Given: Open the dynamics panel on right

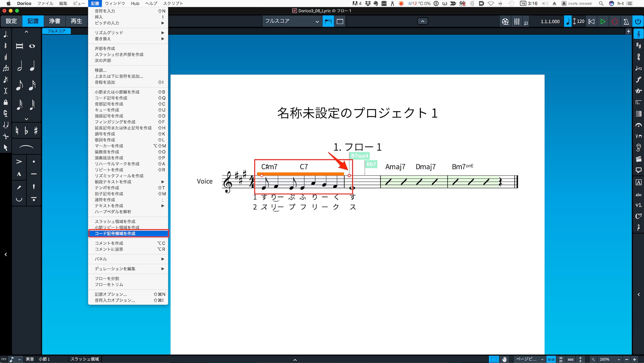Looking at the screenshot, I should pyautogui.click(x=638, y=79).
